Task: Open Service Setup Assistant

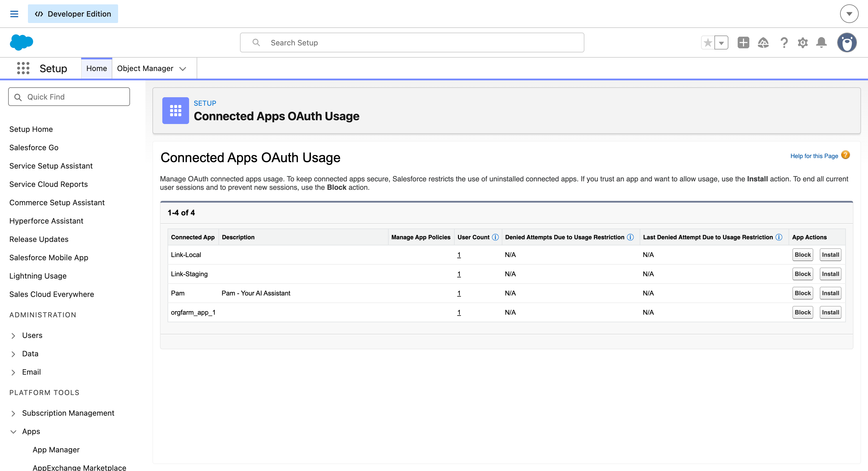Action: [x=51, y=166]
